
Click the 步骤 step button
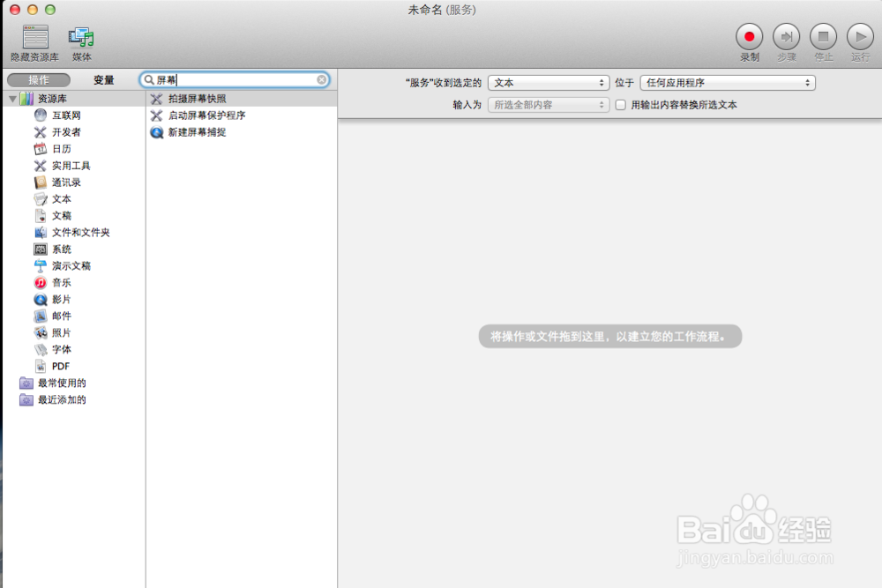[x=786, y=37]
